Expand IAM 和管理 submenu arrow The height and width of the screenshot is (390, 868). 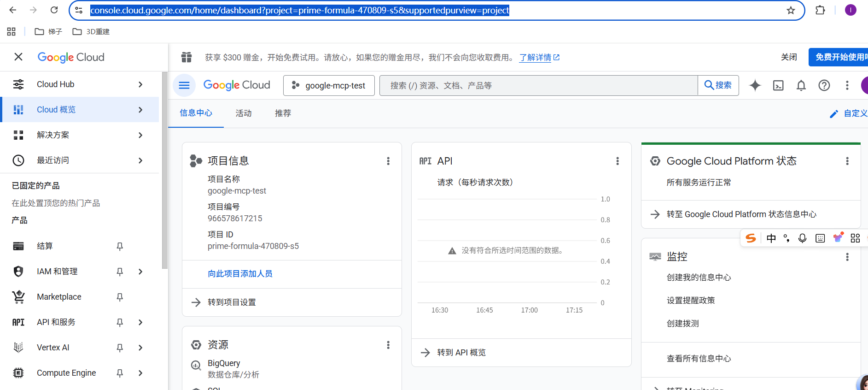point(140,272)
